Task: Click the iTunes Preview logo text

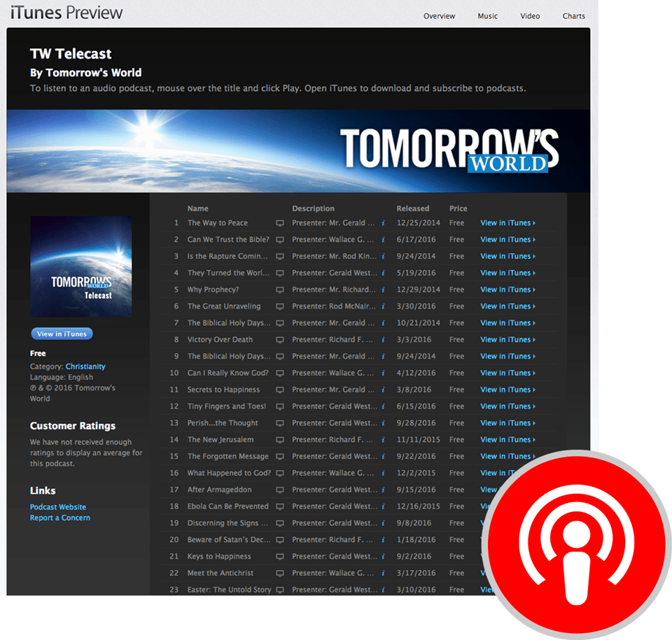Action: pos(66,13)
